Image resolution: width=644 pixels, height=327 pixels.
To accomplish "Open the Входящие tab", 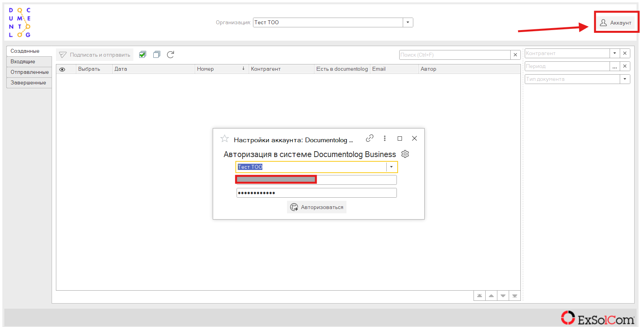I will pos(29,61).
